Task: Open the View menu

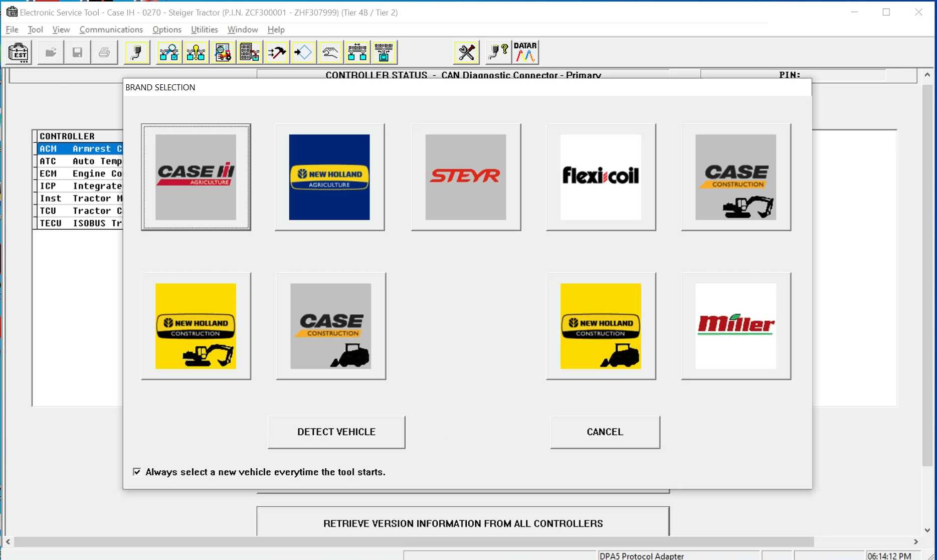Action: click(61, 30)
